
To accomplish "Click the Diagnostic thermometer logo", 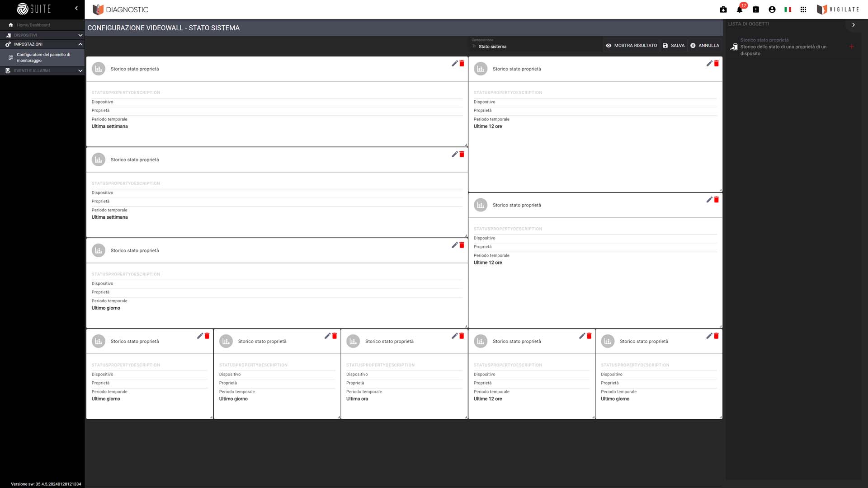I will tap(98, 9).
